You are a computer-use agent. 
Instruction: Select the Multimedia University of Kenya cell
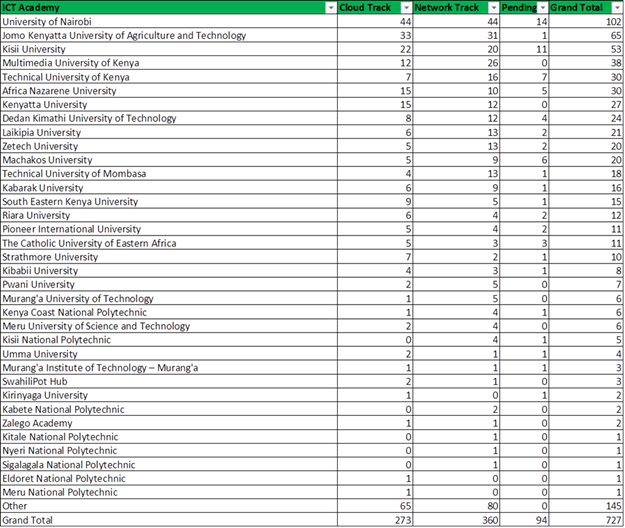72,63
